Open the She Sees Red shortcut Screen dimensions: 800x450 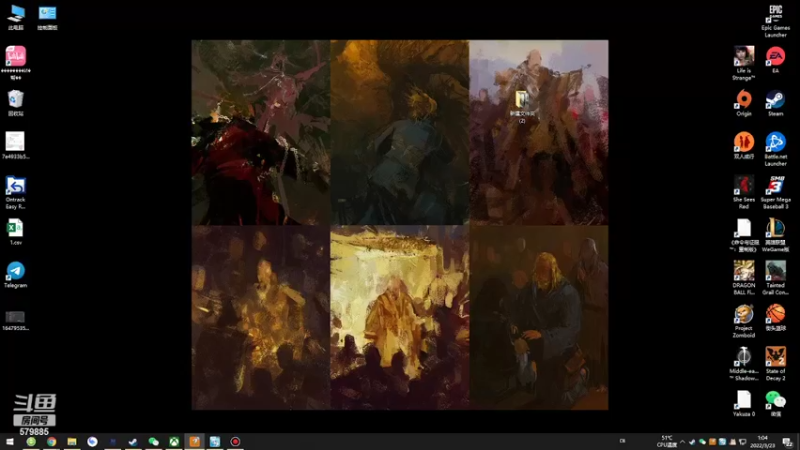pyautogui.click(x=743, y=192)
